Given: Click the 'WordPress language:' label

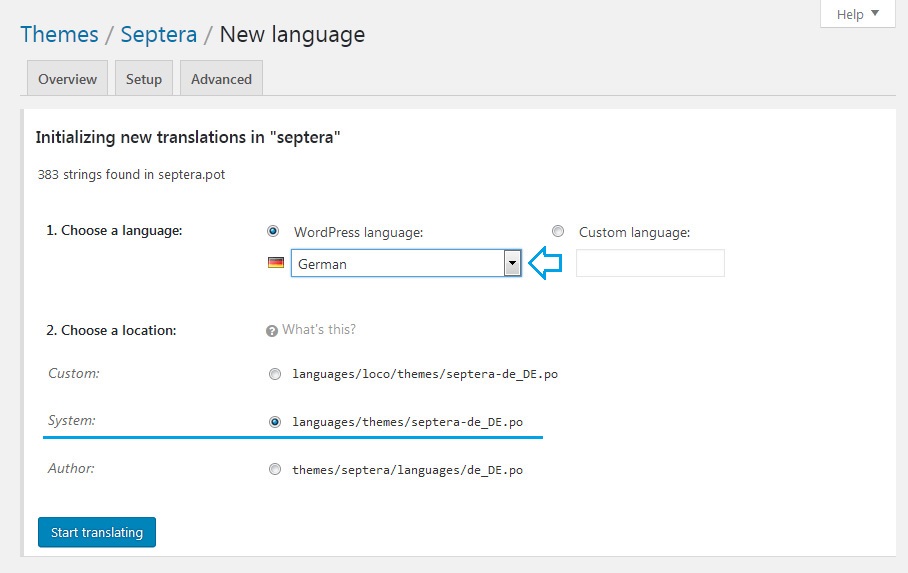Looking at the screenshot, I should [x=358, y=232].
